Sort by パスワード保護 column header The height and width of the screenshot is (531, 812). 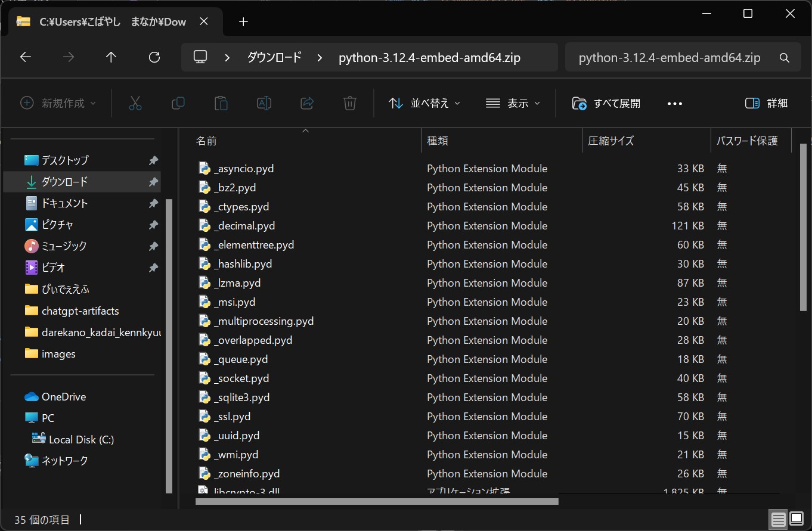[x=751, y=141]
